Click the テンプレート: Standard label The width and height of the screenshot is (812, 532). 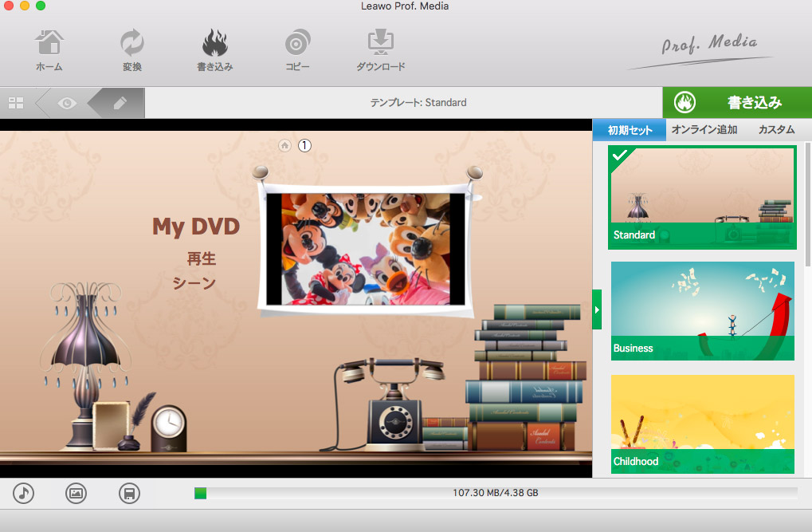pyautogui.click(x=418, y=103)
